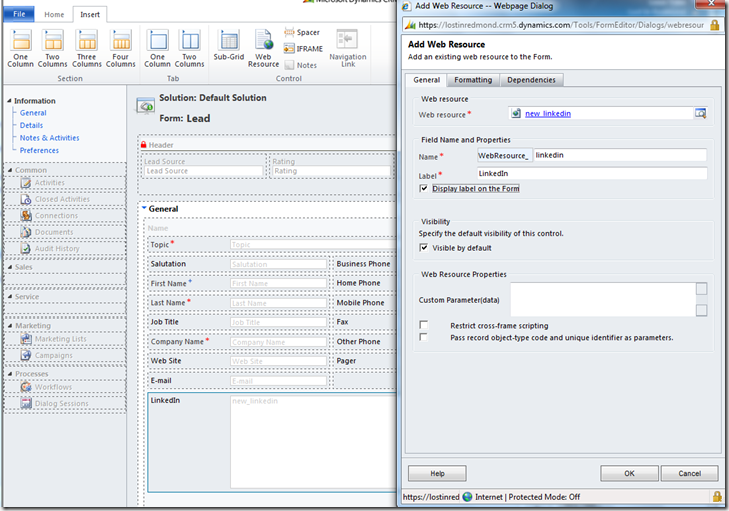Go to Preferences under Information
Image resolution: width=729 pixels, height=511 pixels.
pyautogui.click(x=39, y=151)
